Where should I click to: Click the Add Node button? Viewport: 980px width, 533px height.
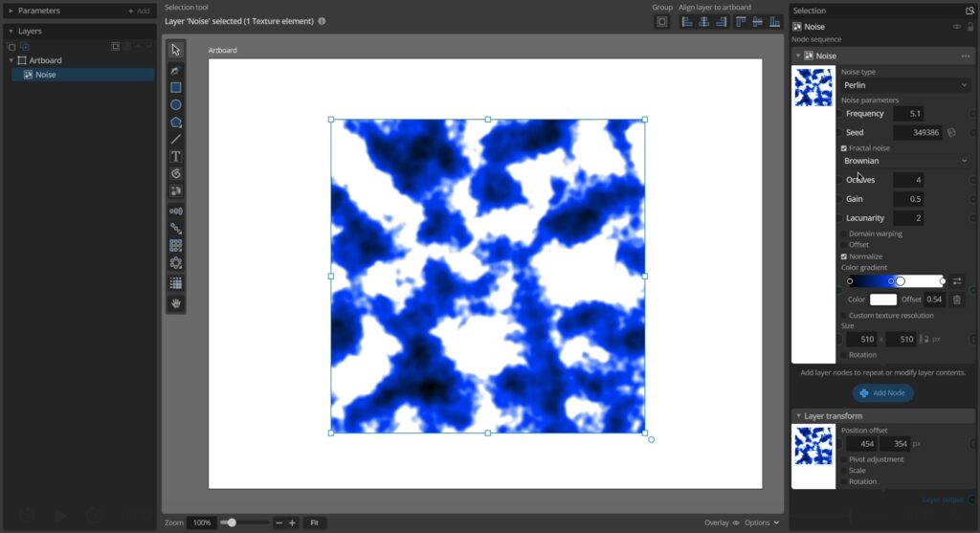pyautogui.click(x=882, y=393)
